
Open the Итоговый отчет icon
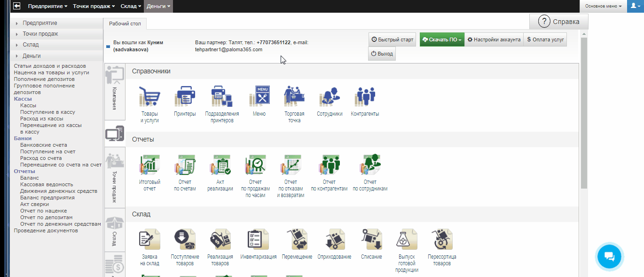[149, 165]
